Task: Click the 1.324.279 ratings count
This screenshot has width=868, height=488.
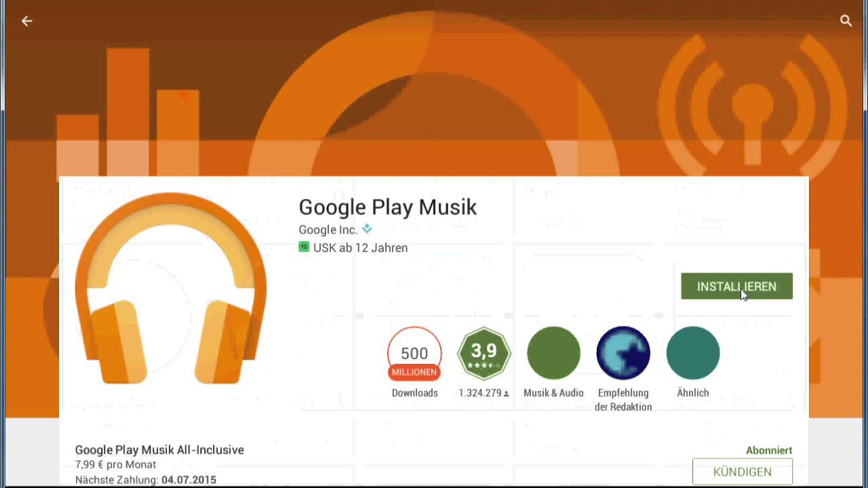Action: [480, 393]
